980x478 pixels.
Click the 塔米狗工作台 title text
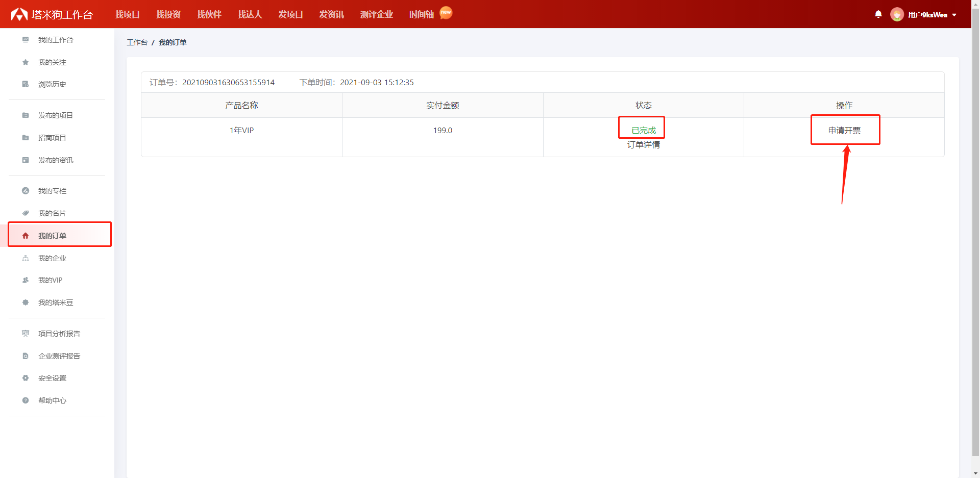[62, 15]
